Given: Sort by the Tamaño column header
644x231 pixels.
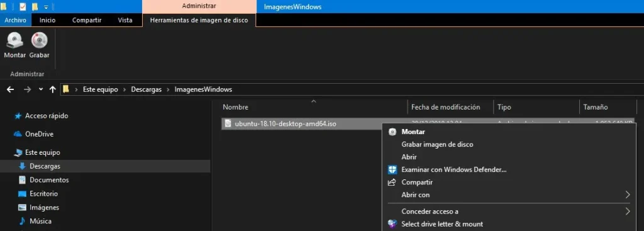Looking at the screenshot, I should click(x=595, y=107).
